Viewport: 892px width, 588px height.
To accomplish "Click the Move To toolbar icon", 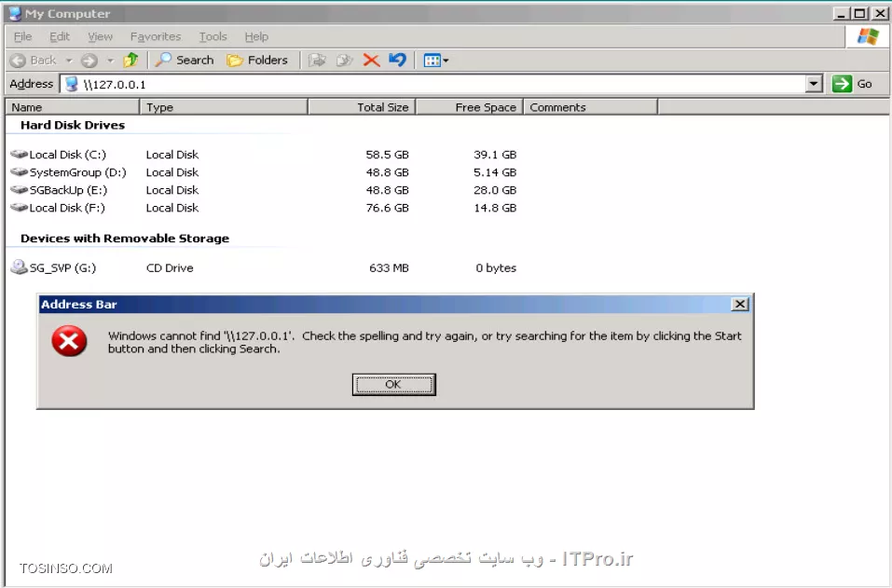I will coord(317,60).
